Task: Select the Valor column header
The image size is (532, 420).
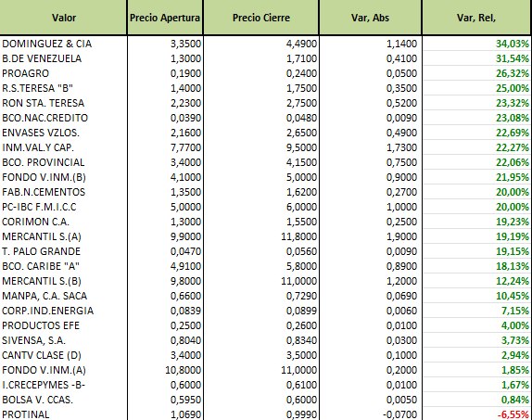Action: (63, 18)
